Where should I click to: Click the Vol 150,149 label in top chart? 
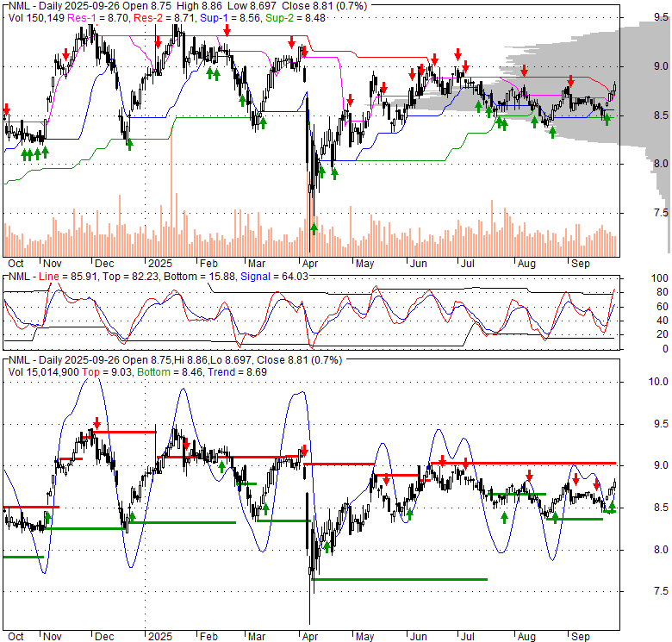tap(36, 18)
